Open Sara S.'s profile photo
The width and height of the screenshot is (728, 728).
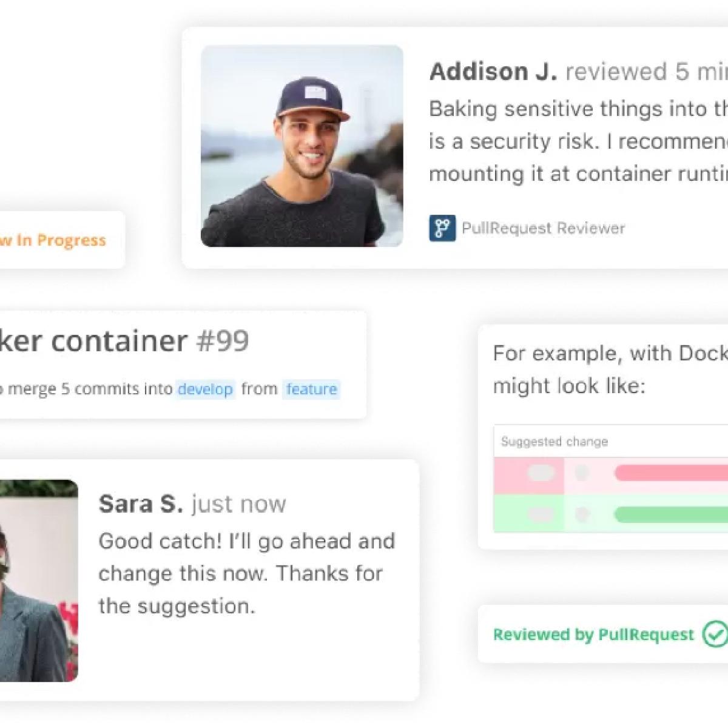click(39, 581)
